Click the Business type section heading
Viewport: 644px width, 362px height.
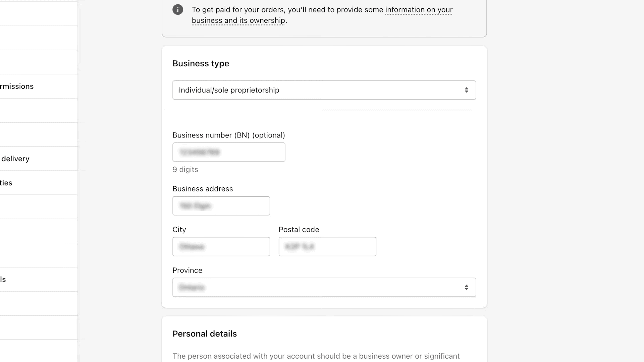201,63
